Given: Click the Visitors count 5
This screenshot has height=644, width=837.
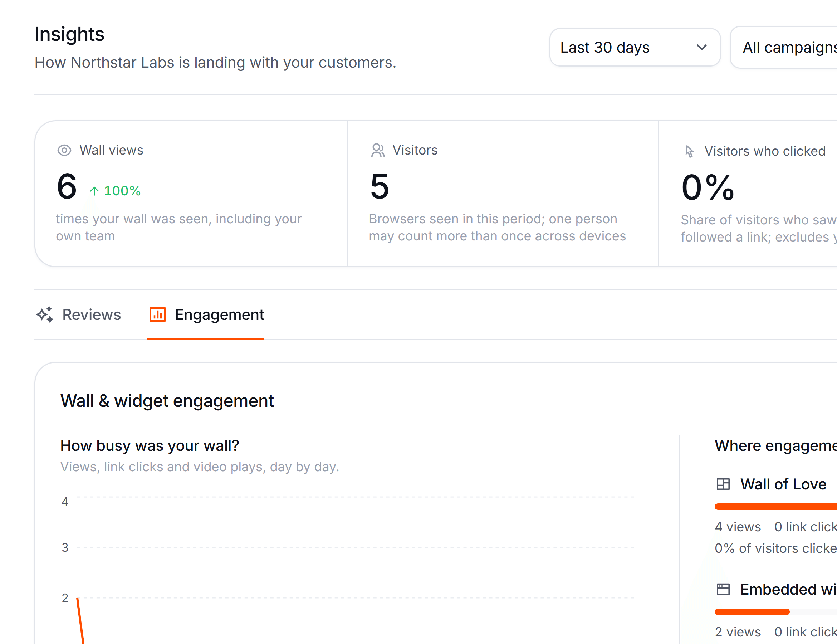Looking at the screenshot, I should [x=380, y=186].
